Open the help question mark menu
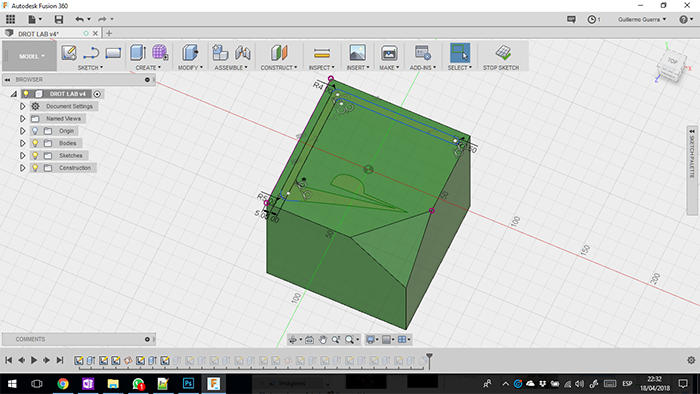This screenshot has width=700, height=394. pos(685,19)
